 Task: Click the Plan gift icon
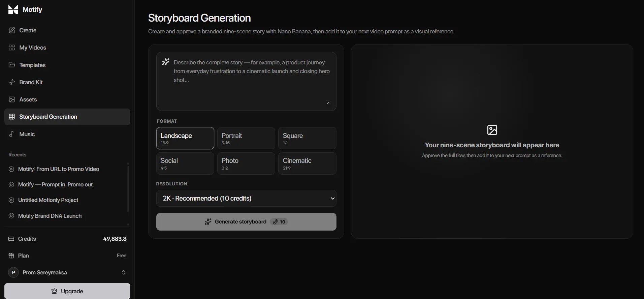(x=11, y=256)
